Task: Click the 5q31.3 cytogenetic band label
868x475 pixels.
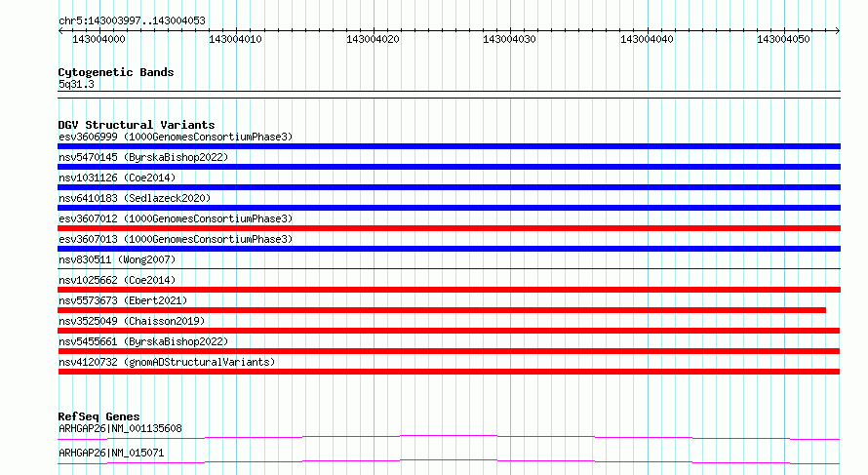Action: pos(76,84)
